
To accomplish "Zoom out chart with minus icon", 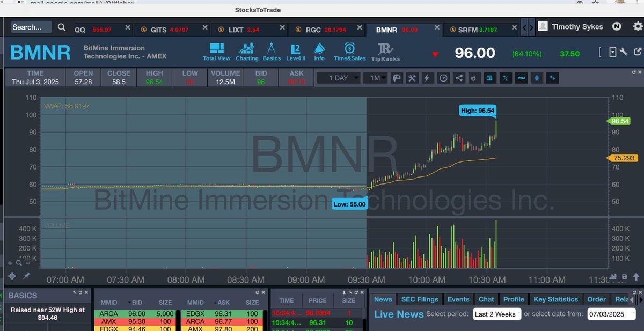I will [x=28, y=263].
